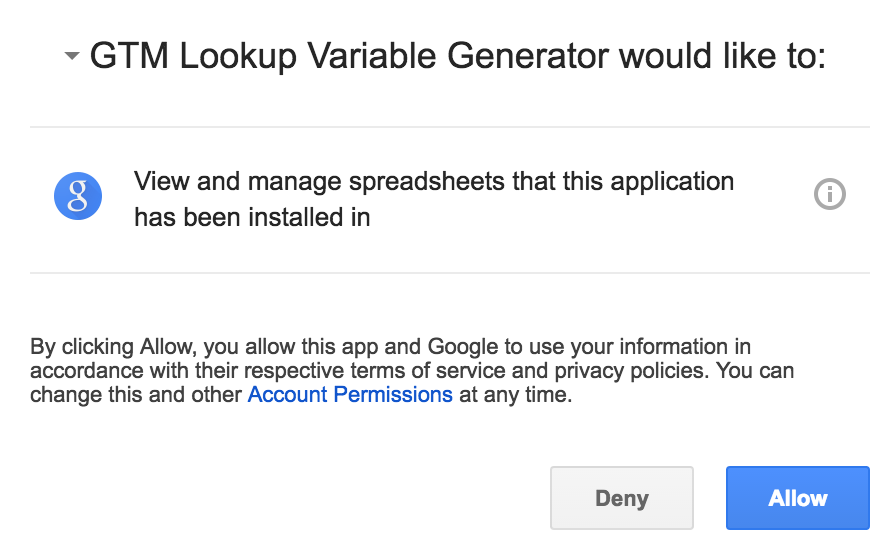Click the 'GTM Lookup Variable Generator would like to' heading
This screenshot has height=548, width=890.
coord(457,56)
